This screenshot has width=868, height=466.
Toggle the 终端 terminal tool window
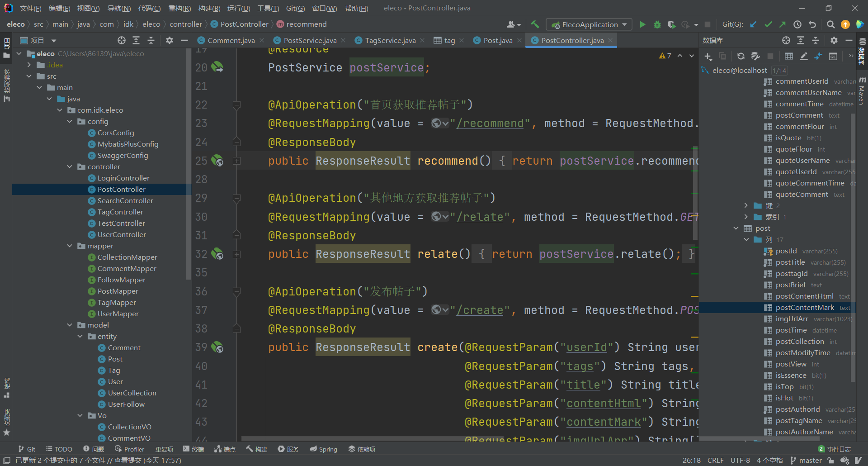pyautogui.click(x=193, y=449)
